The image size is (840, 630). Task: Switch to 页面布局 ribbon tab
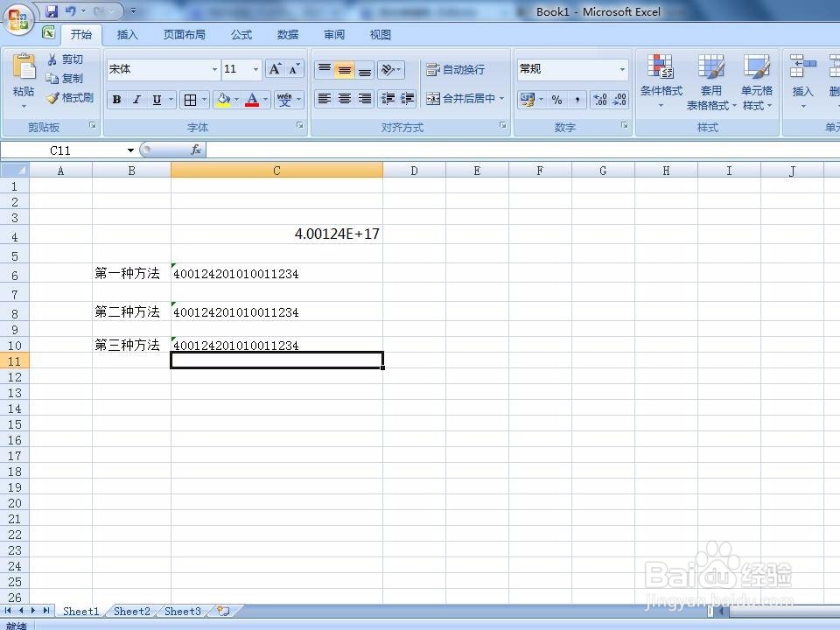click(x=185, y=35)
